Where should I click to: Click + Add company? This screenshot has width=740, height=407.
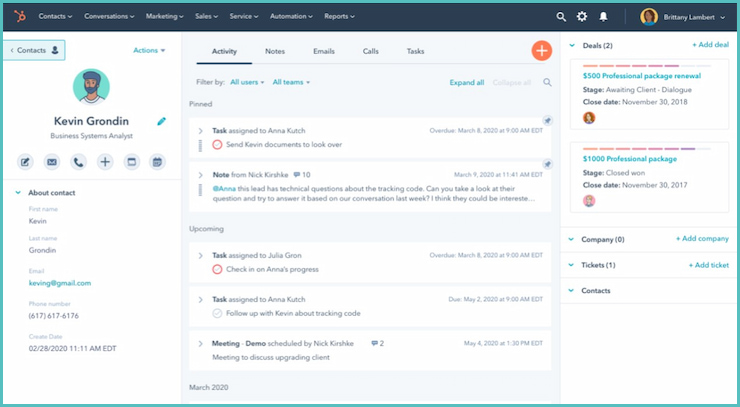pos(702,239)
